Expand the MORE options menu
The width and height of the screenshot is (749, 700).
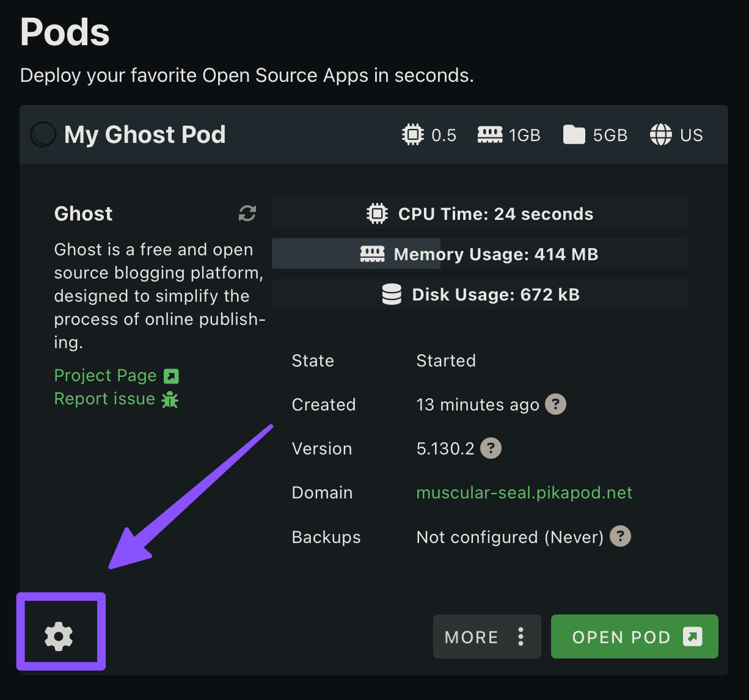(486, 636)
